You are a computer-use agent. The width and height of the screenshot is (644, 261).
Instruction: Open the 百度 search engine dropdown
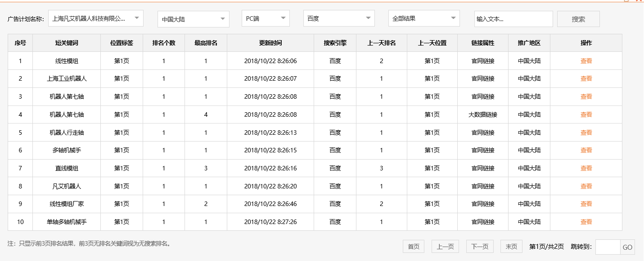point(339,18)
